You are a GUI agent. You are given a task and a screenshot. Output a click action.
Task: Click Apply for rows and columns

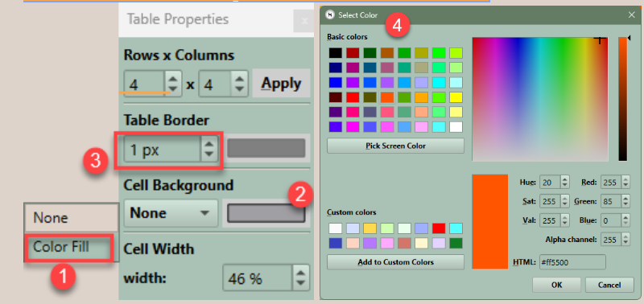tap(281, 84)
